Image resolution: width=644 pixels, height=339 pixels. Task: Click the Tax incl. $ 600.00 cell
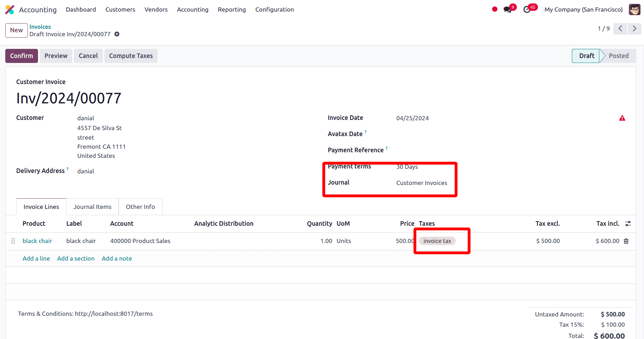607,241
